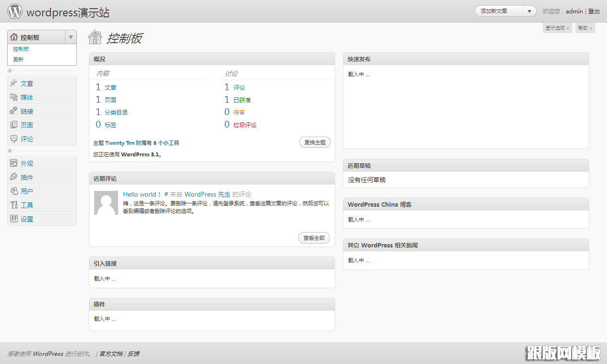The height and width of the screenshot is (364, 607).
Task: Click the 添加新文章 button text
Action: tap(494, 11)
